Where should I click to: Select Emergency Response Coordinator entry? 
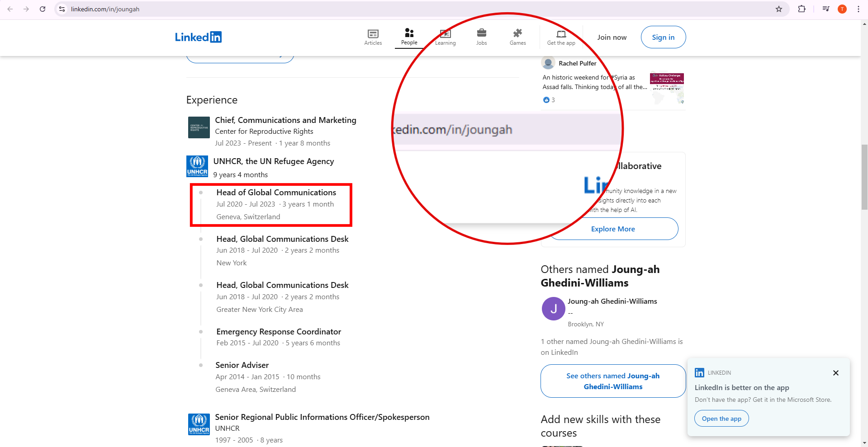click(279, 332)
